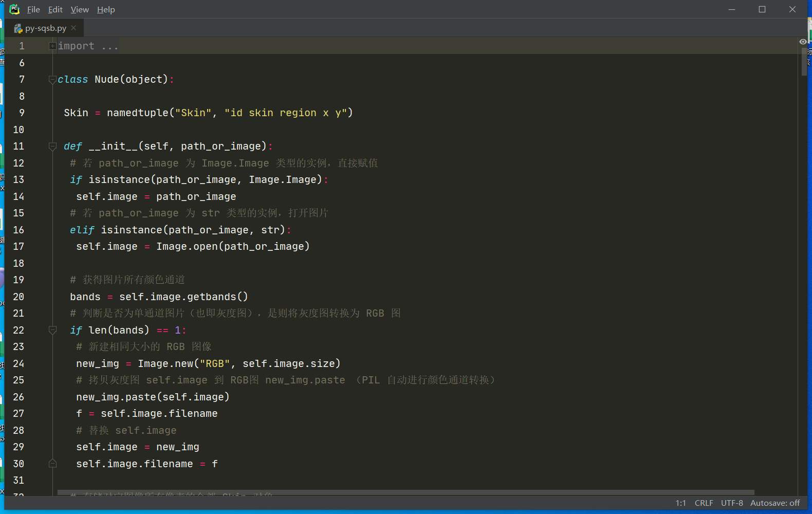Click line number 14 in gutter
The width and height of the screenshot is (812, 514).
[19, 196]
